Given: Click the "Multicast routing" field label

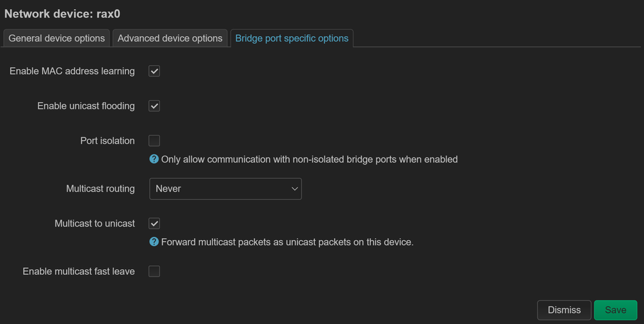Looking at the screenshot, I should 100,188.
